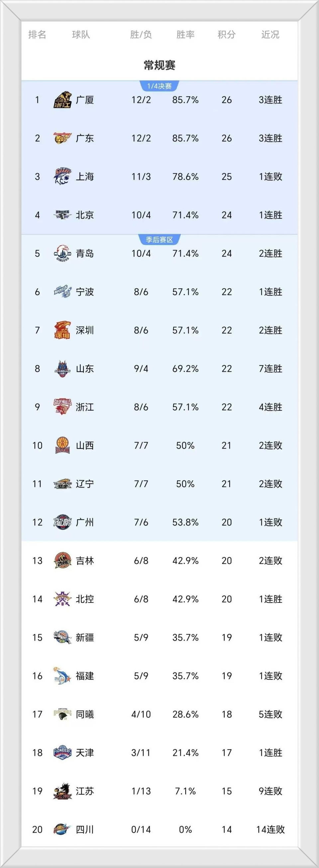Click the 广厦 team logo icon
The width and height of the screenshot is (319, 868).
(x=62, y=100)
